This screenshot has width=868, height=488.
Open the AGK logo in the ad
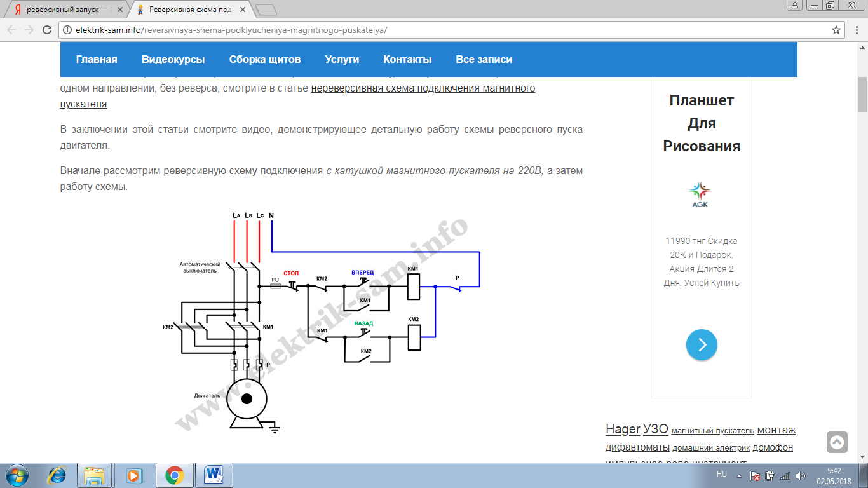coord(700,194)
